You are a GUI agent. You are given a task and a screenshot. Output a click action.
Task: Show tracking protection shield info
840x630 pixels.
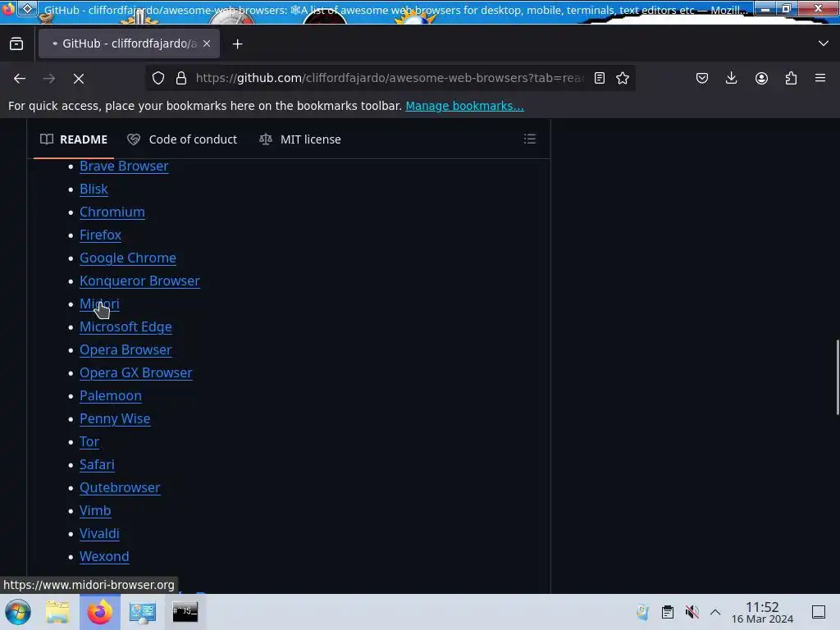tap(158, 78)
